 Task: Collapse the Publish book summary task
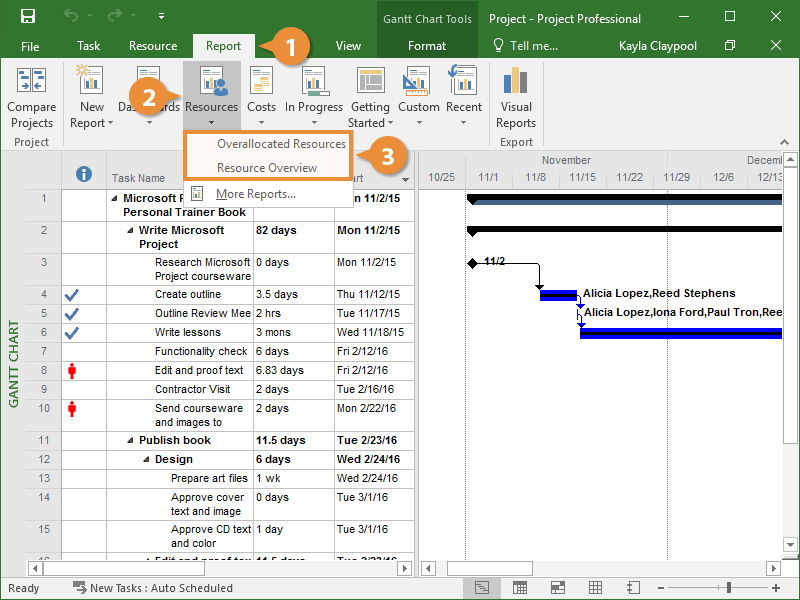[130, 441]
